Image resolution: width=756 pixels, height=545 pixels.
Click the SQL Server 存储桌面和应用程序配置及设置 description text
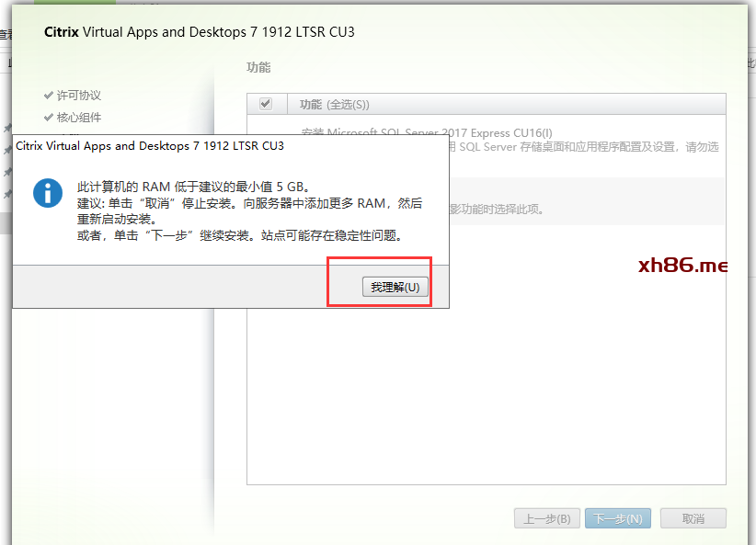(x=583, y=146)
